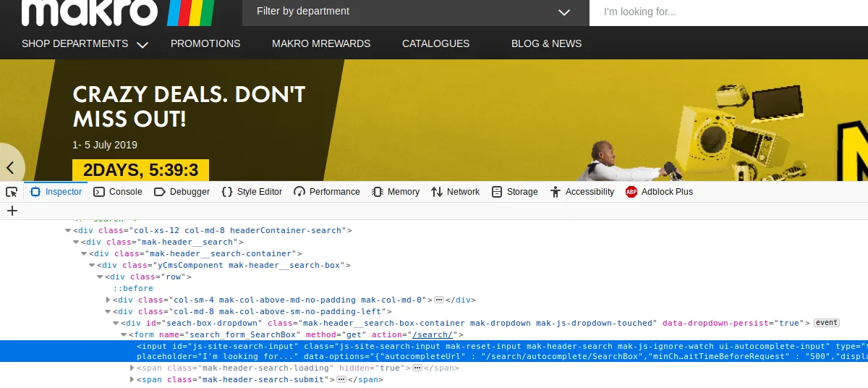The width and height of the screenshot is (868, 388).
Task: Collapse the div class row node
Action: 100,277
